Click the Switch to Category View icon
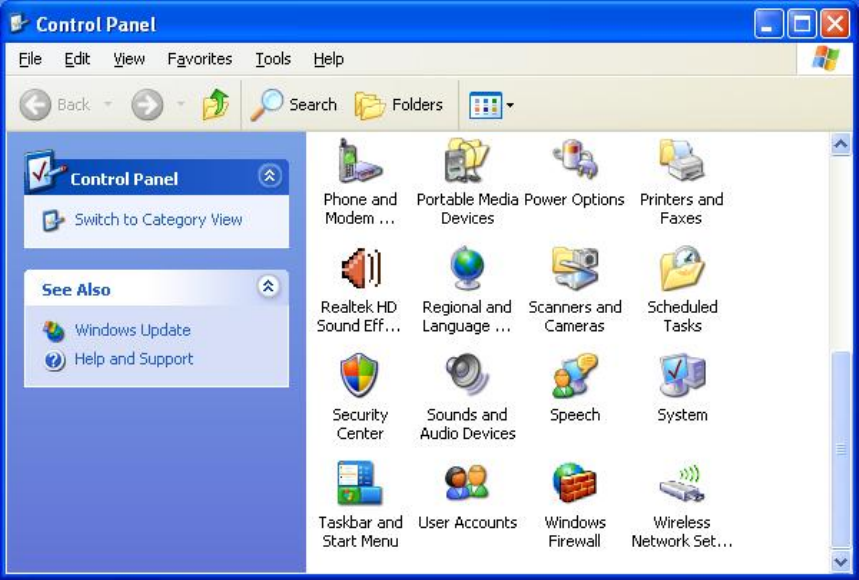859x580 pixels. pos(53,220)
